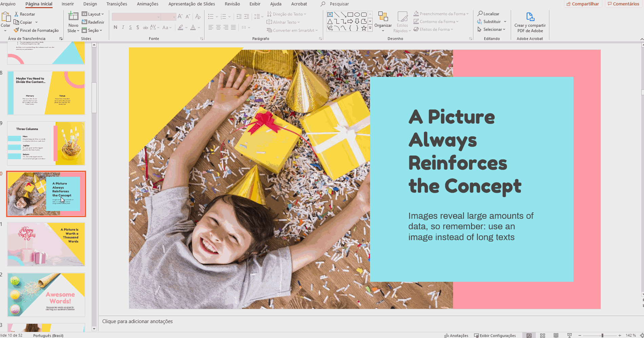Clear all formatting with the eraser A icon

(x=198, y=16)
